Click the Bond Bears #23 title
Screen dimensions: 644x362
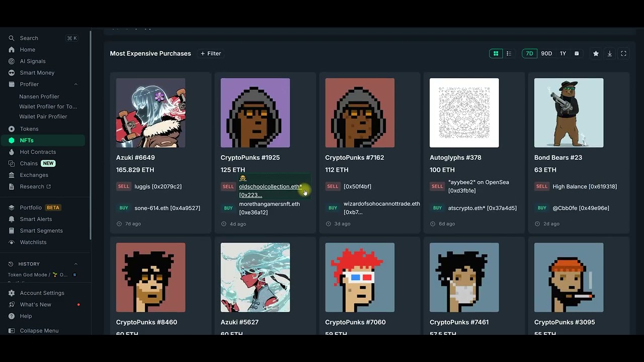[558, 157]
